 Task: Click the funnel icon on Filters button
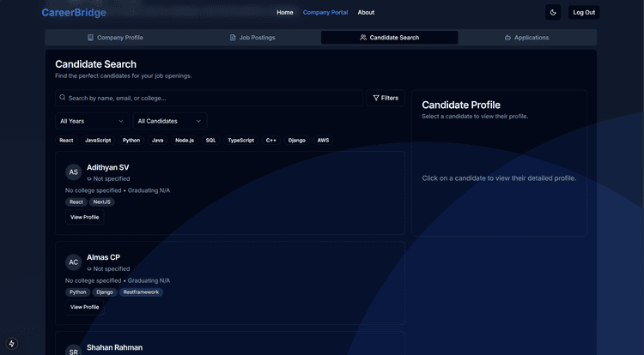376,98
